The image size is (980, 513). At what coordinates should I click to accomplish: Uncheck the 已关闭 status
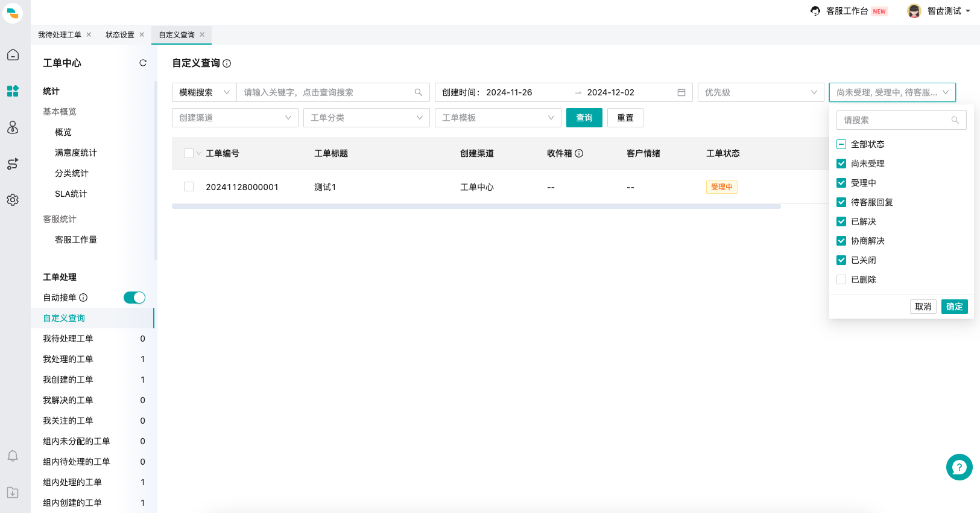(x=841, y=260)
